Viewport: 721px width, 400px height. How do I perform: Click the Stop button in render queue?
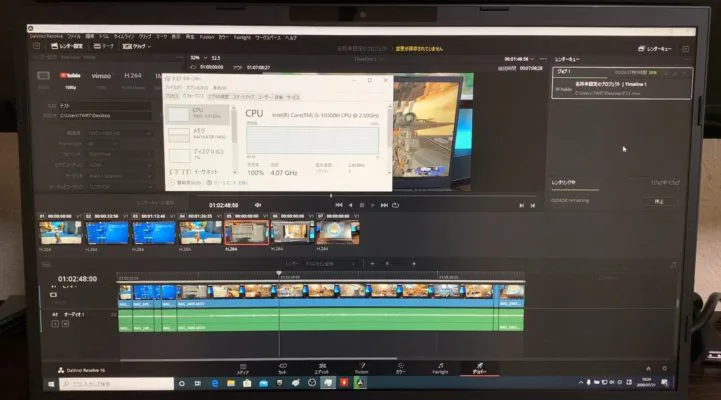659,201
